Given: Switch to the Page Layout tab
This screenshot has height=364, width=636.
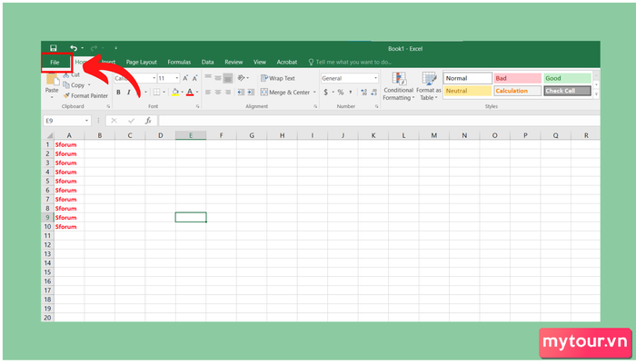Looking at the screenshot, I should click(x=141, y=62).
